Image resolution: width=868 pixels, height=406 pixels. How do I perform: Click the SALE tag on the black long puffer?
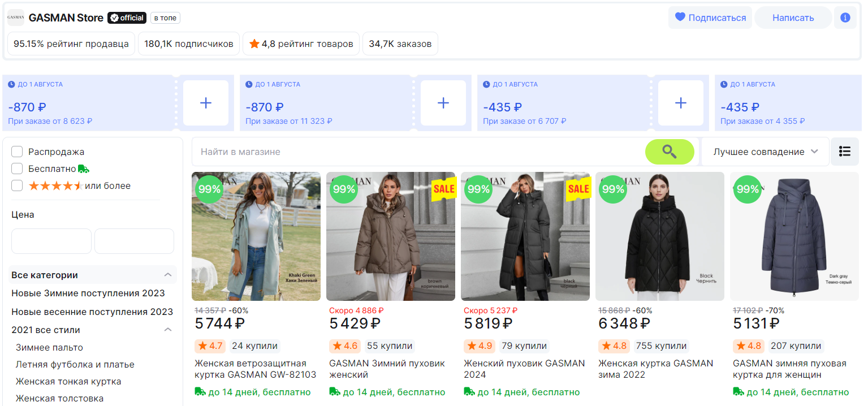[x=578, y=189]
